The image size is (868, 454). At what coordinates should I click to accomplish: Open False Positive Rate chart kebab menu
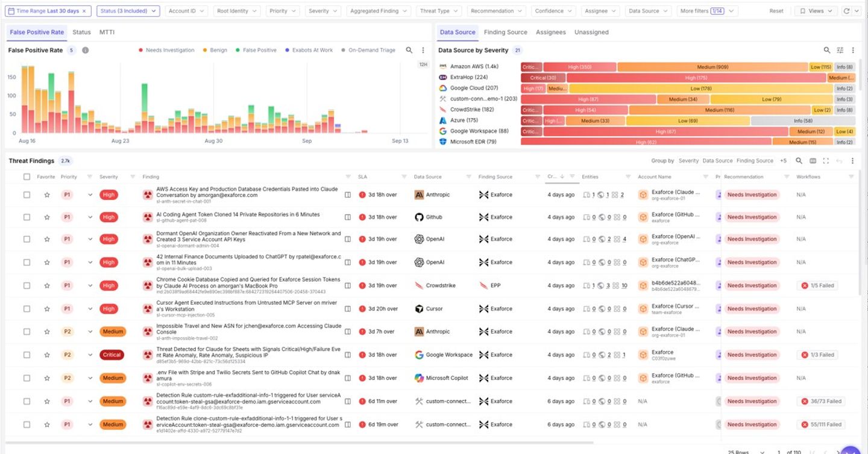pos(423,51)
